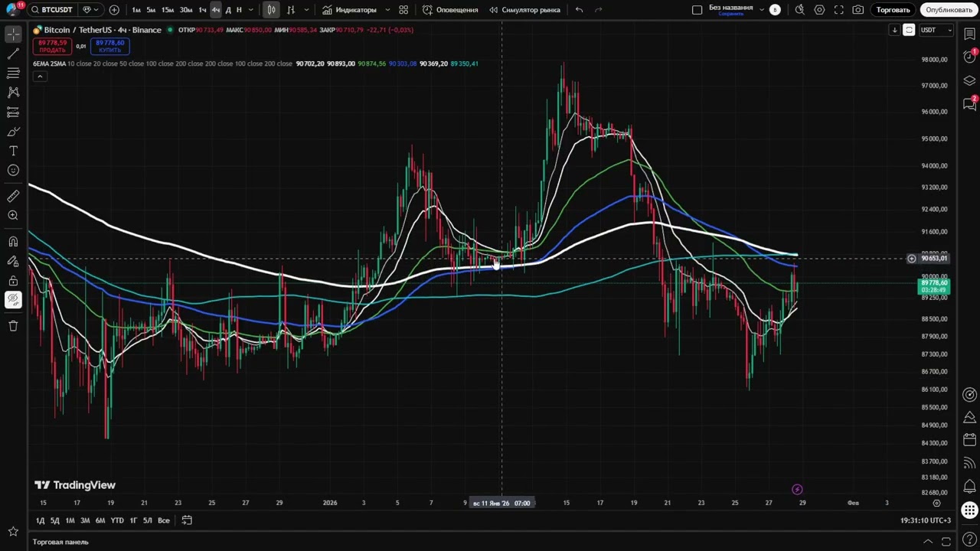Click the red ПРОДАТЬ sell price button
Viewport: 980px width, 551px height.
pos(52,46)
